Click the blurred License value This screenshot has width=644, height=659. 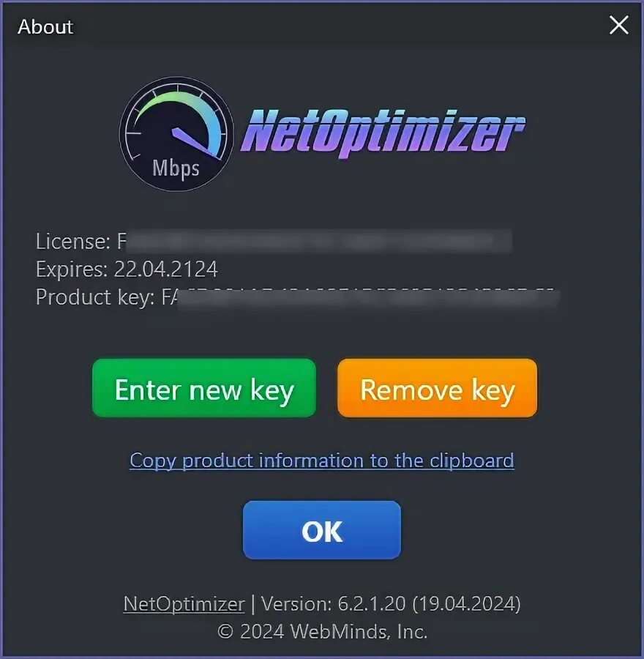[314, 241]
